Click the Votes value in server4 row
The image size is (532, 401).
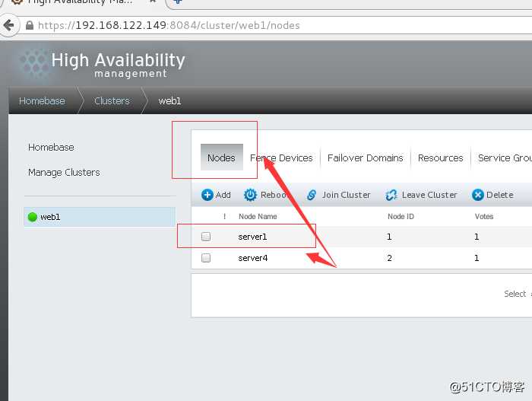pos(477,258)
